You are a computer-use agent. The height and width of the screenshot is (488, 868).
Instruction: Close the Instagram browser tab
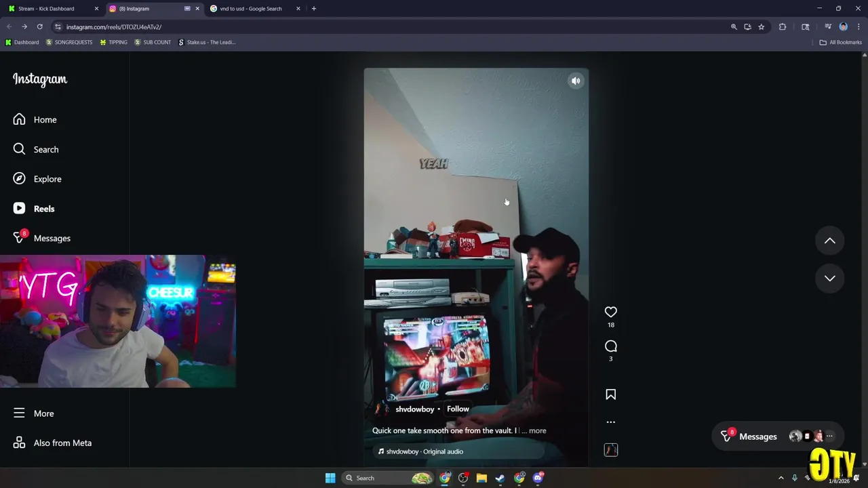(x=197, y=9)
